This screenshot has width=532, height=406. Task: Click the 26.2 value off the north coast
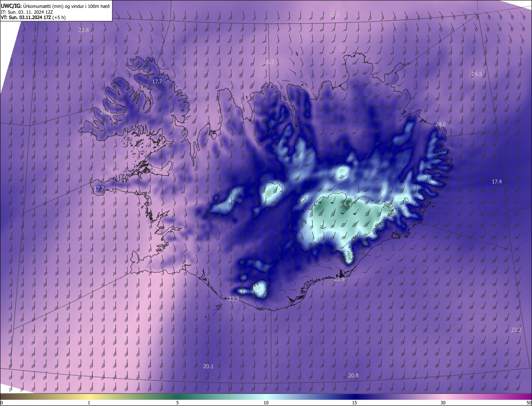269,62
